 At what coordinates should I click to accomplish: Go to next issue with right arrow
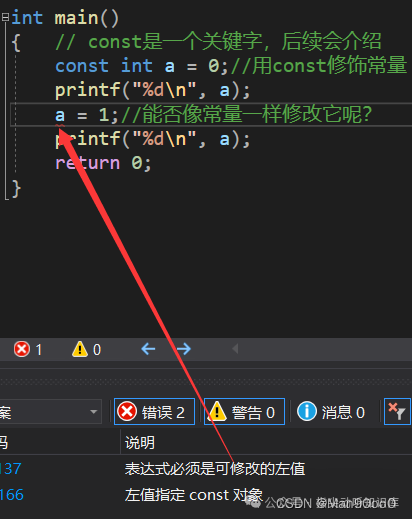[x=184, y=349]
